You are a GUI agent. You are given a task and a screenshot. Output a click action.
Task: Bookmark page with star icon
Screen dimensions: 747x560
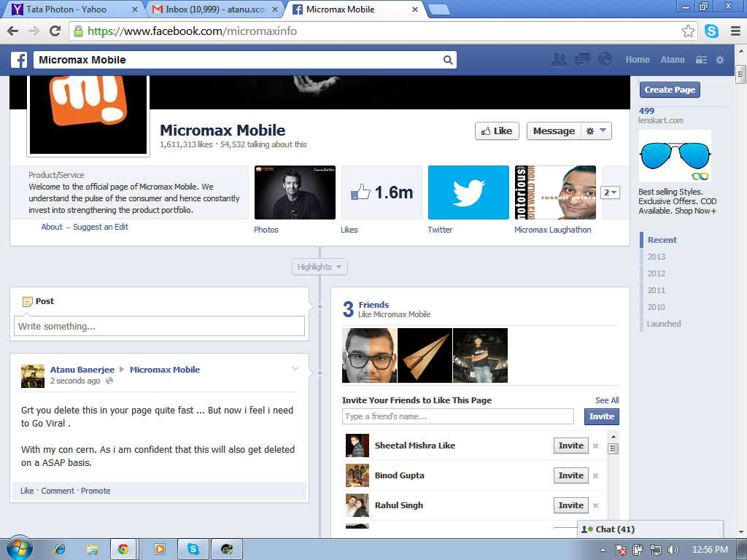pyautogui.click(x=688, y=31)
